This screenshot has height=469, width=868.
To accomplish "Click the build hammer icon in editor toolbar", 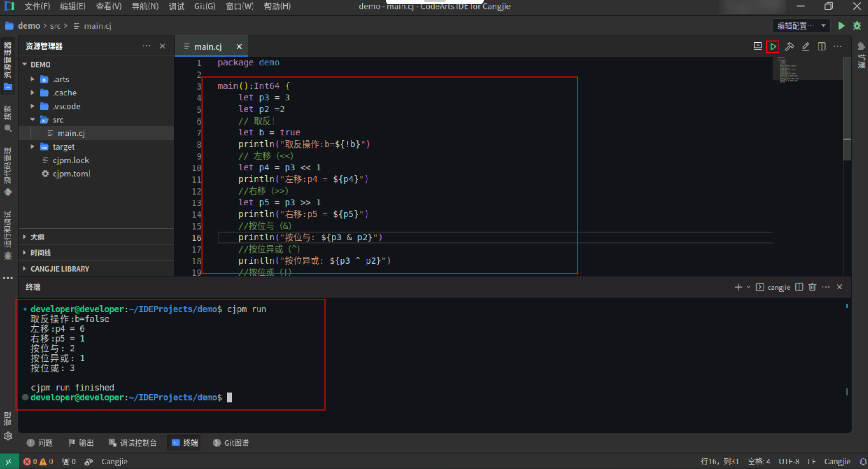I will (x=789, y=46).
